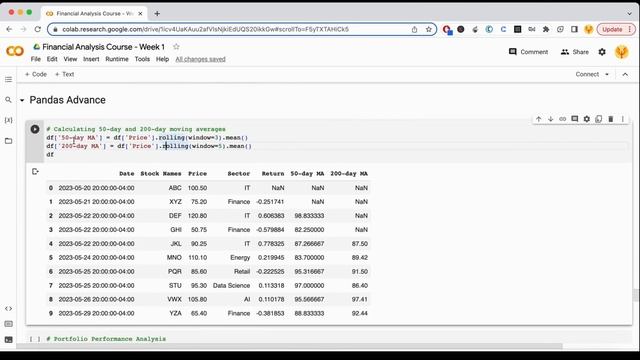Run the moving averages code cell

pyautogui.click(x=35, y=129)
